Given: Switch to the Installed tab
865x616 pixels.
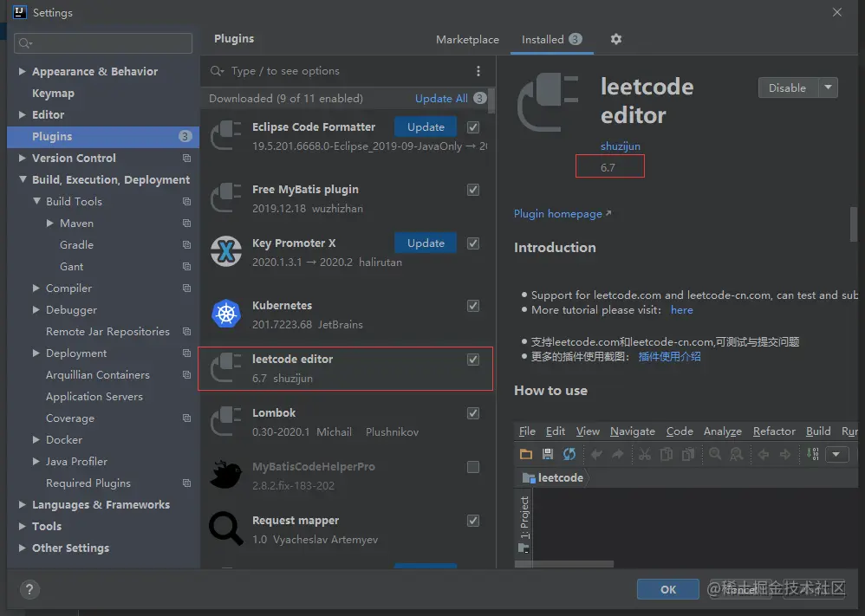Looking at the screenshot, I should (551, 40).
